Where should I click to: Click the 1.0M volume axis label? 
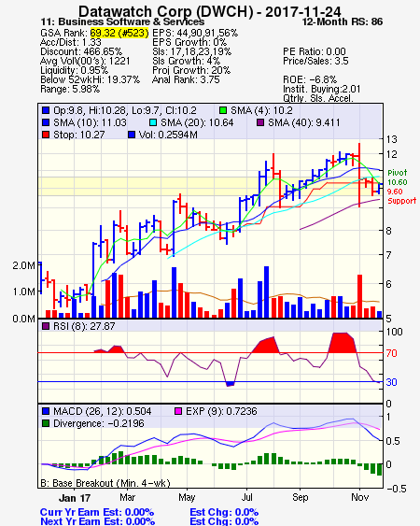tap(23, 291)
